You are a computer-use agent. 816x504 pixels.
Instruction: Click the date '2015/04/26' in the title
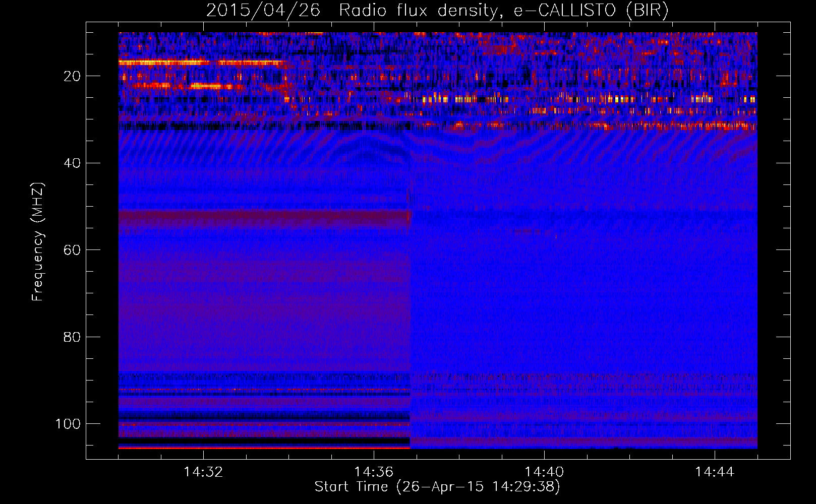tap(263, 11)
